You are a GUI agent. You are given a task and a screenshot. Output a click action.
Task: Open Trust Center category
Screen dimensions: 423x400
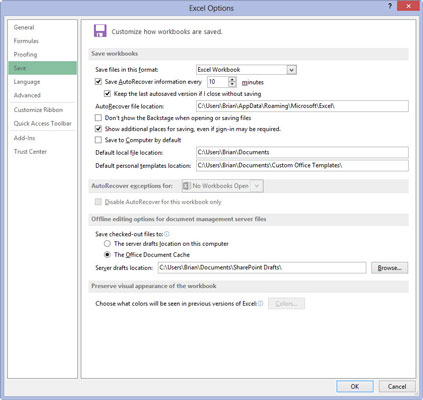(42, 152)
